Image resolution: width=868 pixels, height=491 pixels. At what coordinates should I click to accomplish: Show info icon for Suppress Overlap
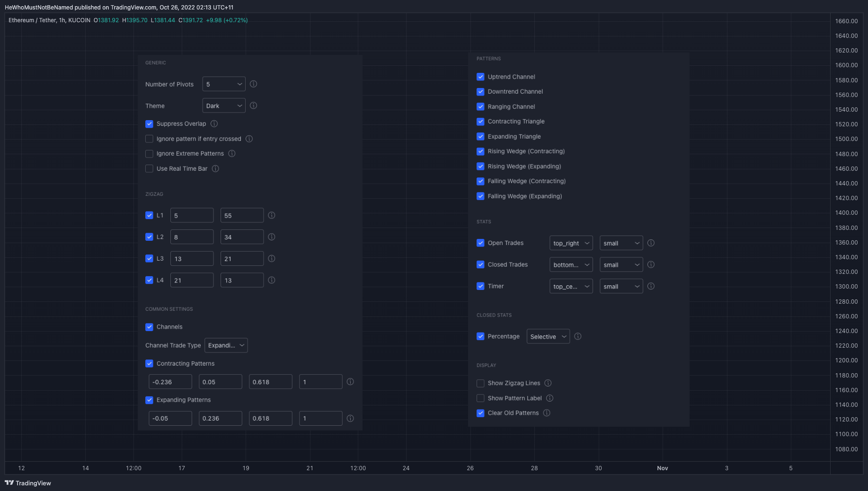(x=214, y=123)
